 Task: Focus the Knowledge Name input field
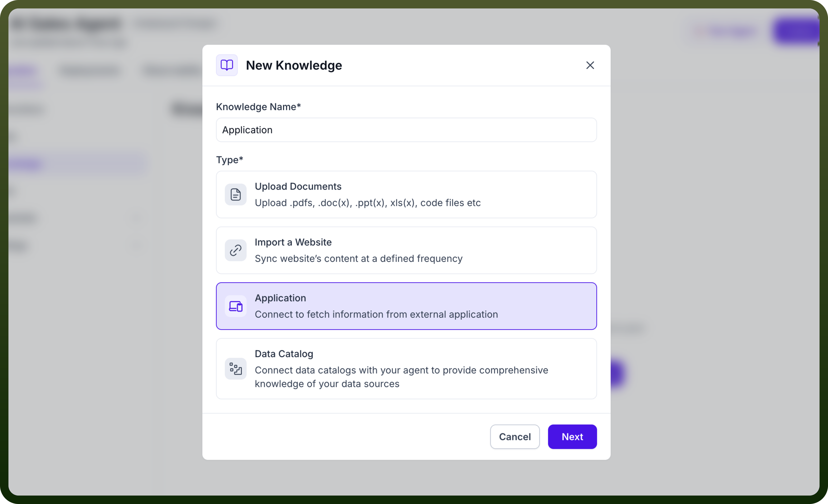(x=406, y=130)
